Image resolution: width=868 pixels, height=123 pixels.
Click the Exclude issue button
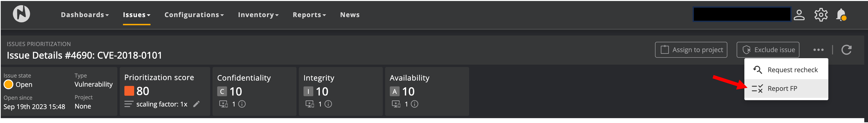click(x=768, y=50)
